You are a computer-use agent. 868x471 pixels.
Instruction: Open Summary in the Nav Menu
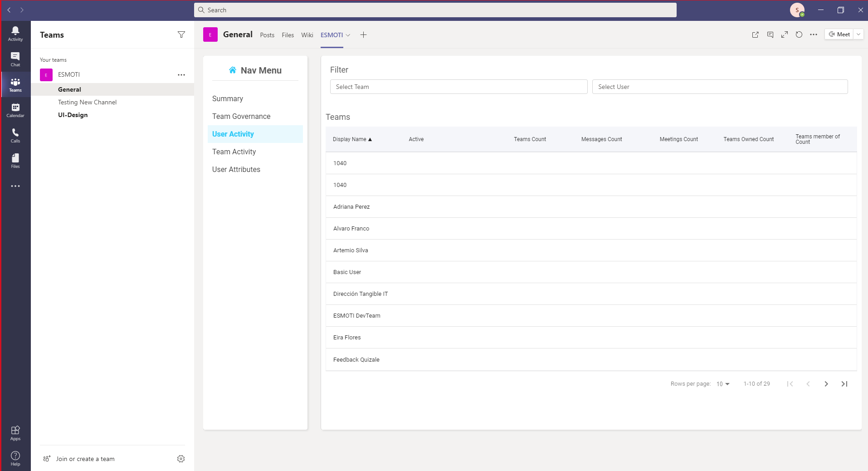[255, 98]
